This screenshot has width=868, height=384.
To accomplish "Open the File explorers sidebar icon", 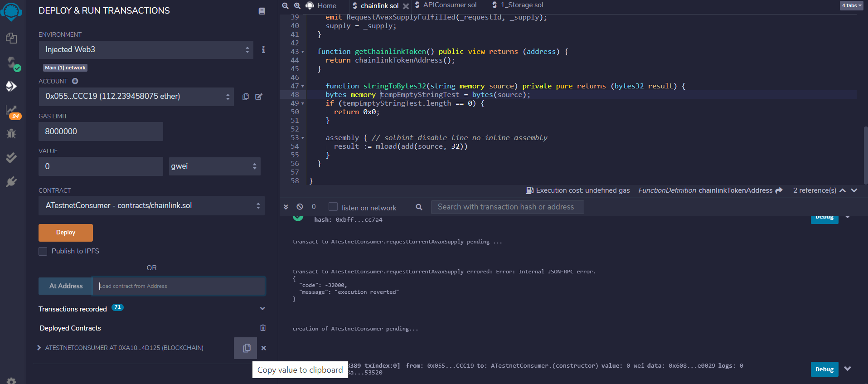I will pyautogui.click(x=11, y=38).
